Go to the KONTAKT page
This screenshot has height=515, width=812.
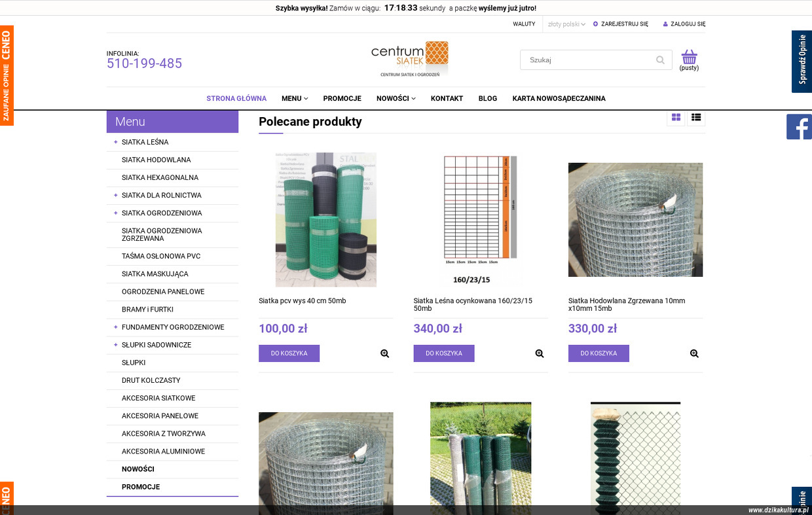[x=447, y=99]
